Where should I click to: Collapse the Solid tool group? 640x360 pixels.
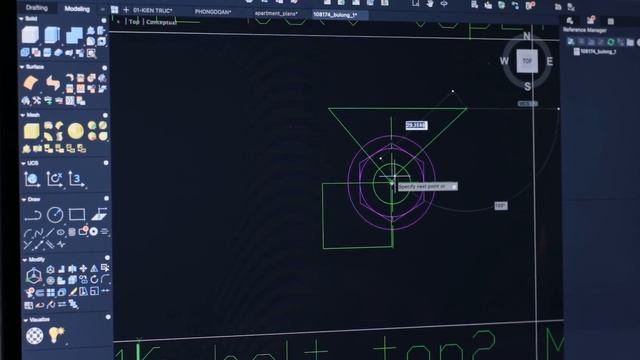(21, 19)
